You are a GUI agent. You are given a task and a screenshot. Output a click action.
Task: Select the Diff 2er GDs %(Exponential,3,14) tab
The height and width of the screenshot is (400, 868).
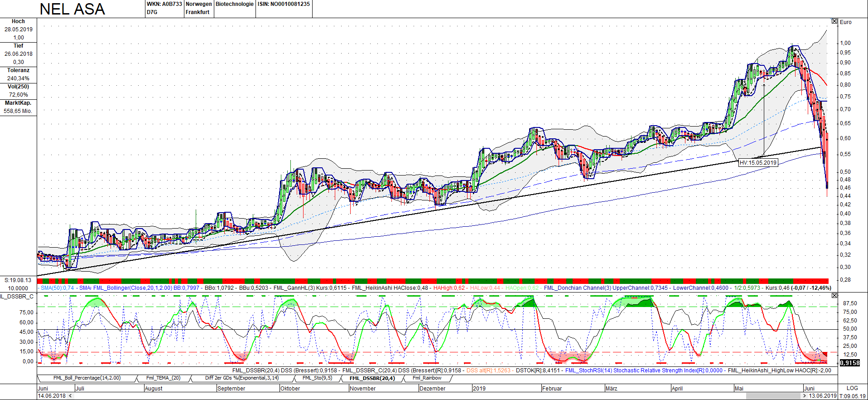click(x=242, y=378)
